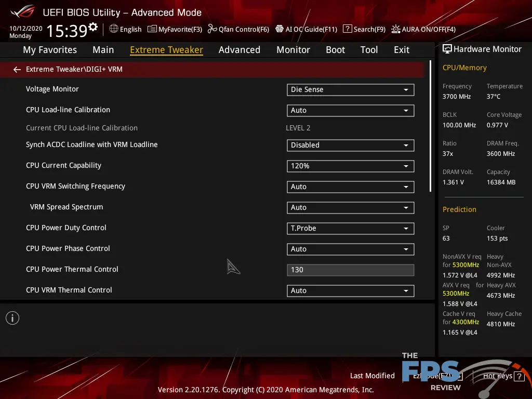The image size is (532, 399).
Task: Select CPU VRM Switching Frequency label
Action: click(75, 186)
